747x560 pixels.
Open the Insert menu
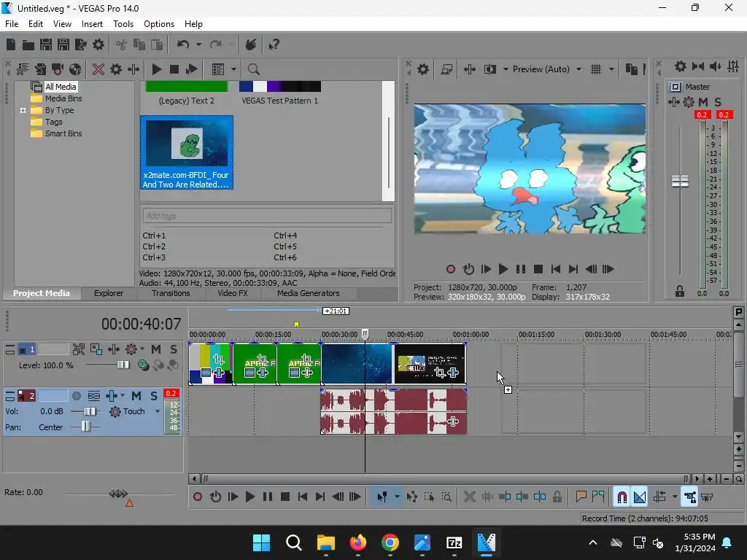coord(92,24)
